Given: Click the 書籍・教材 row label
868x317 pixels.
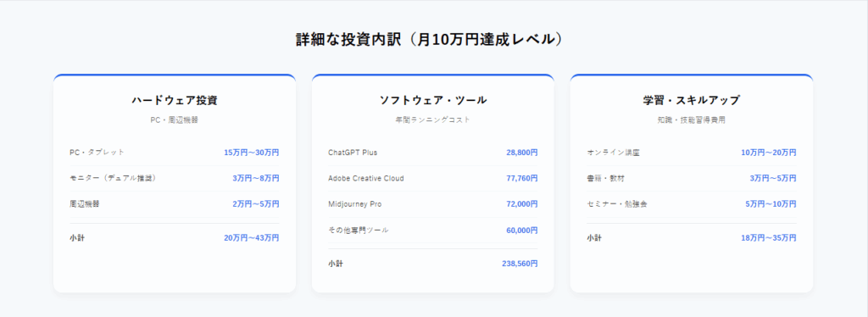Looking at the screenshot, I should point(605,178).
